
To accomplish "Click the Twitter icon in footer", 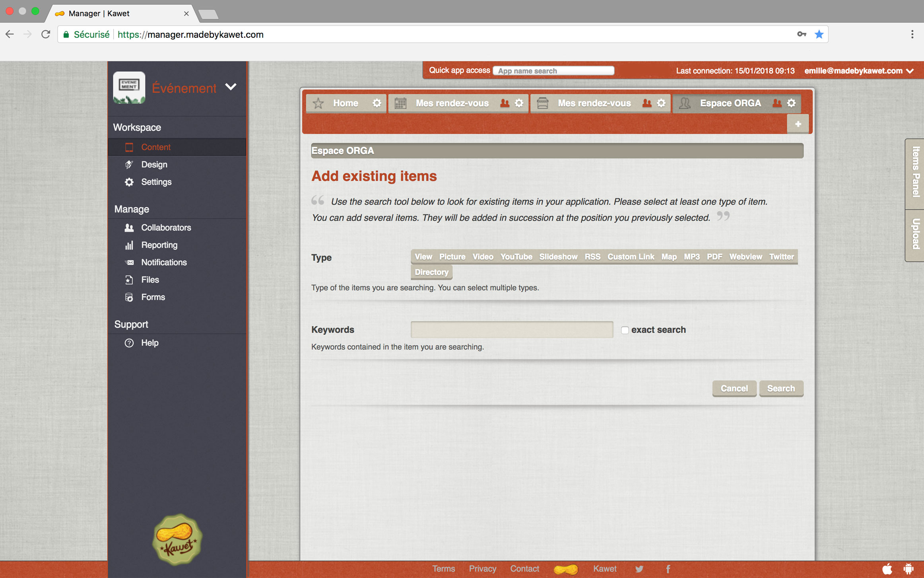I will (639, 569).
